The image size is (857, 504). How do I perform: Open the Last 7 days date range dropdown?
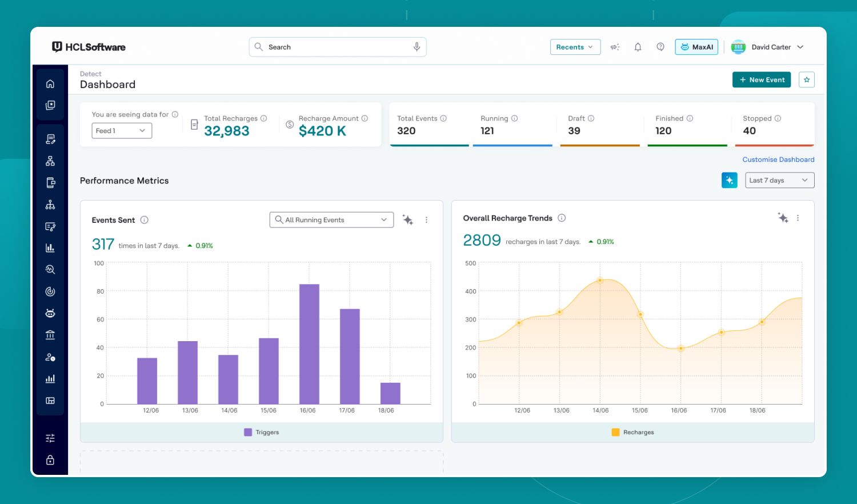[780, 180]
